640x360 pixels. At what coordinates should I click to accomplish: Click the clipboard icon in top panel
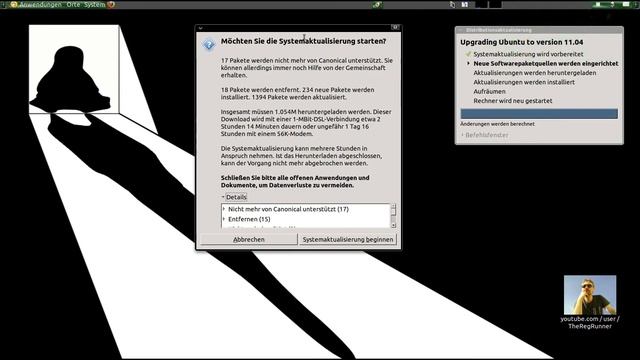[452, 5]
